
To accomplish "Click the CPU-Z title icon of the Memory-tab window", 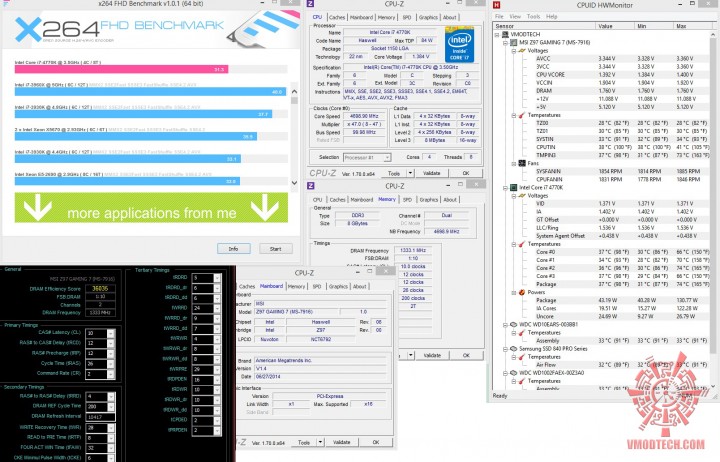I will click(311, 186).
